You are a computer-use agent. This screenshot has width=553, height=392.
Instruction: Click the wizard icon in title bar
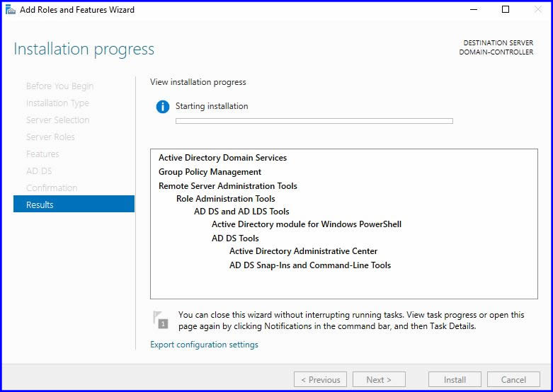click(x=10, y=10)
